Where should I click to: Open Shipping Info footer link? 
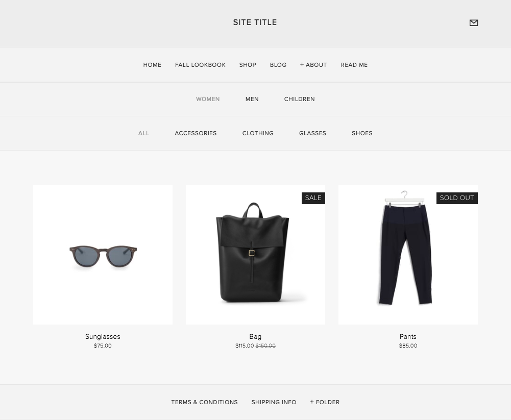coord(274,402)
